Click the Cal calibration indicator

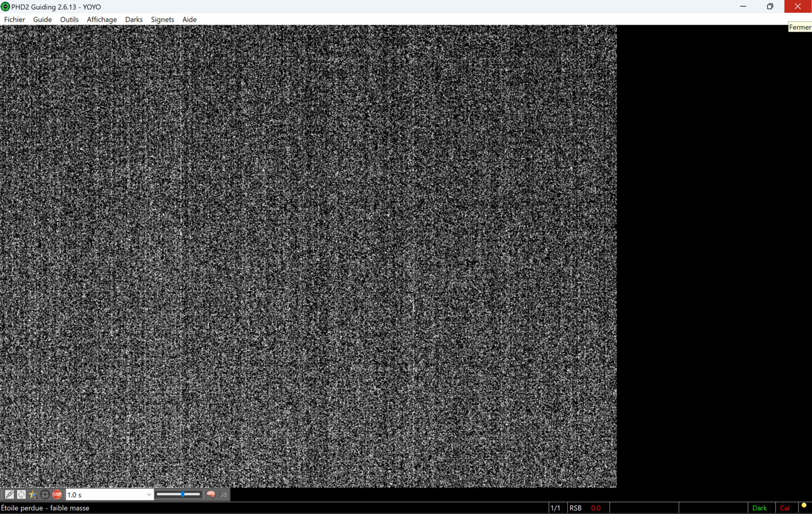(x=785, y=508)
